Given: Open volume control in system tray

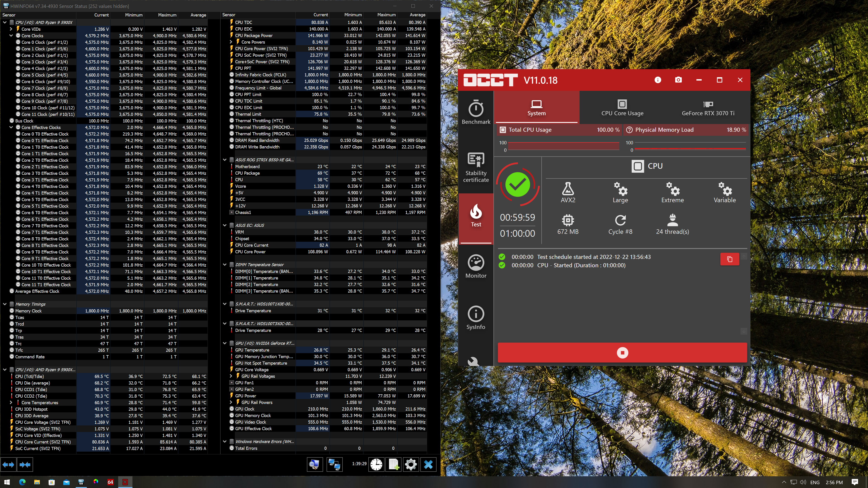Looking at the screenshot, I should [803, 482].
